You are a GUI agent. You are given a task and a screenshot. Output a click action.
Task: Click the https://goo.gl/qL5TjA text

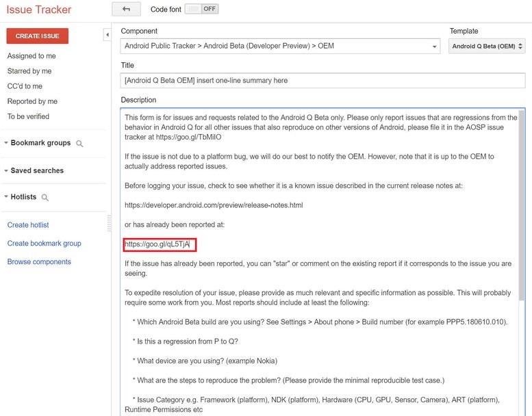(x=157, y=244)
